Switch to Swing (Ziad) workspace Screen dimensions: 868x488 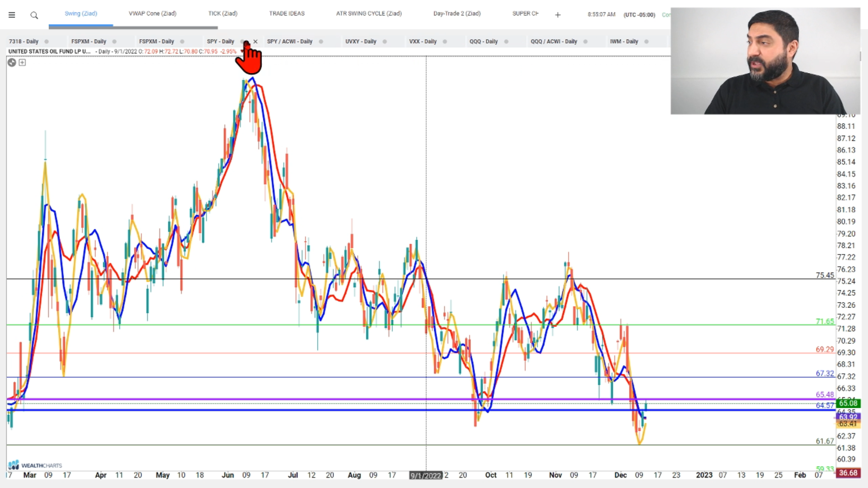pyautogui.click(x=81, y=14)
